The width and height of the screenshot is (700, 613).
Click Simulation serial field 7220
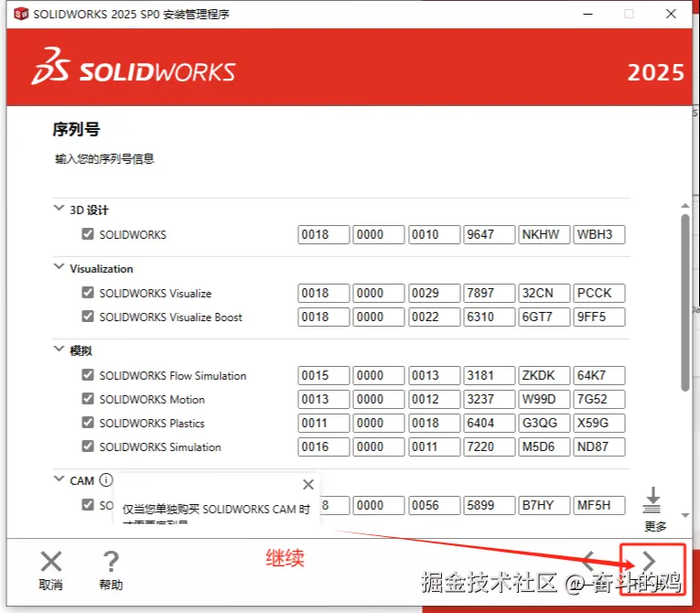(490, 446)
